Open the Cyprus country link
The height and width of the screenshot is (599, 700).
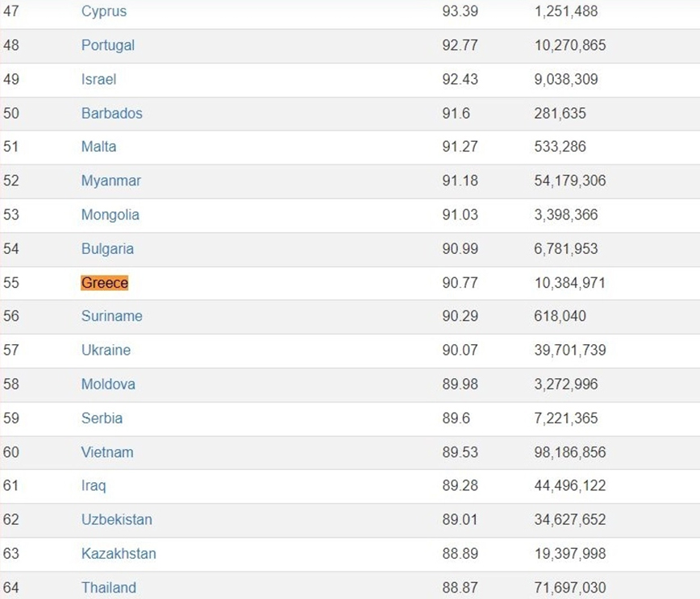[x=104, y=12]
